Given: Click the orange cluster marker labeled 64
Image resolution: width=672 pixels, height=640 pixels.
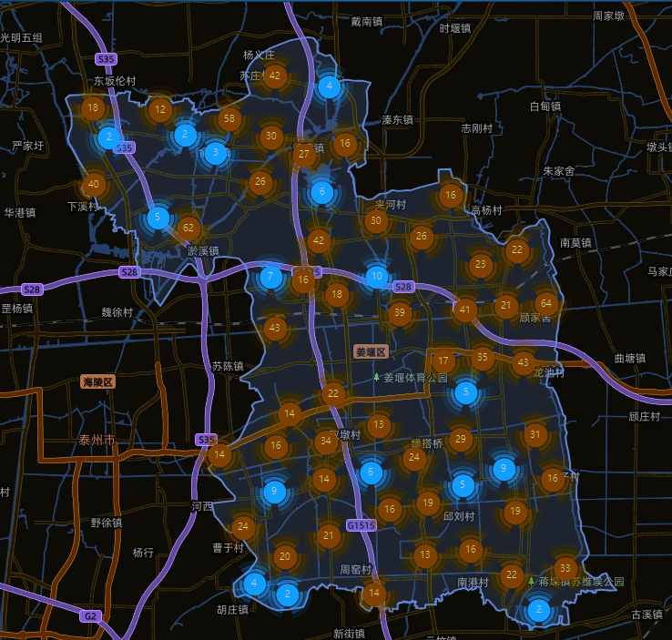Looking at the screenshot, I should [545, 304].
